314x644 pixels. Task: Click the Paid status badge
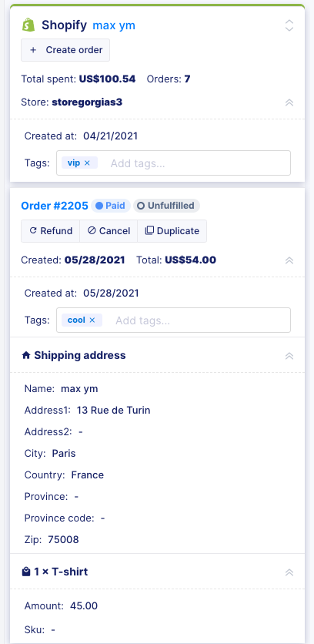point(110,206)
